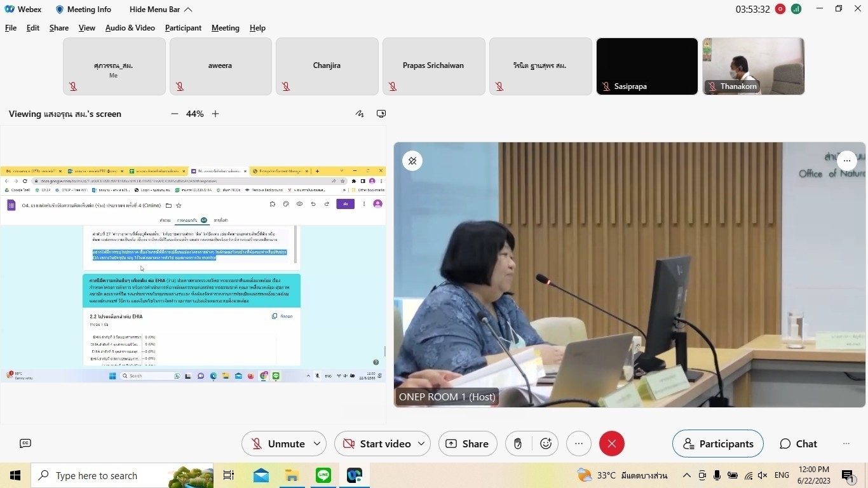
Task: Click the raise hand icon
Action: [x=518, y=444]
